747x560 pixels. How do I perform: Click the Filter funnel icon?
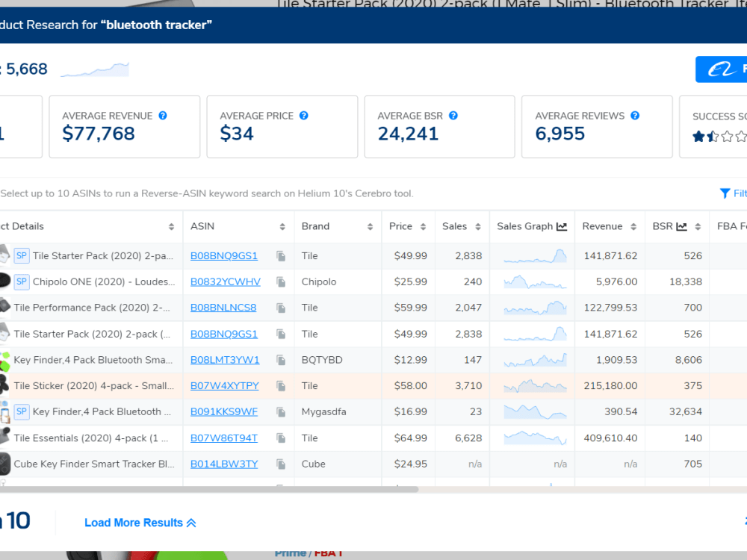725,193
